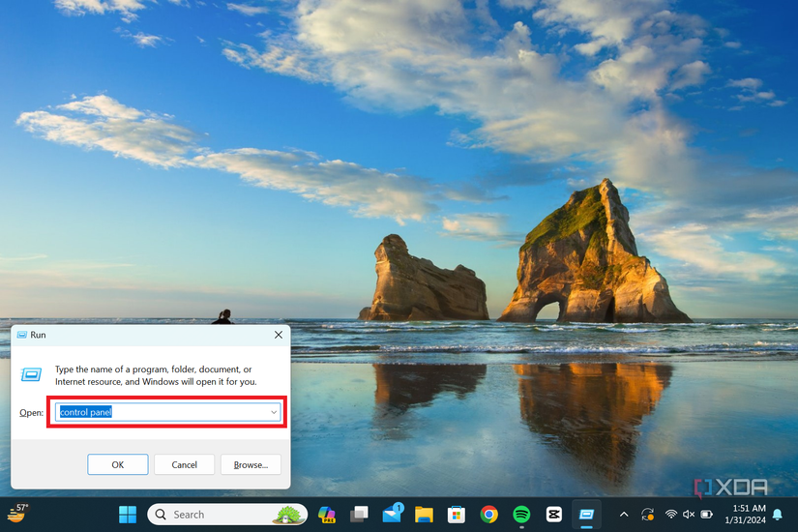Open notifications bell icon
This screenshot has width=798, height=532.
[x=777, y=515]
